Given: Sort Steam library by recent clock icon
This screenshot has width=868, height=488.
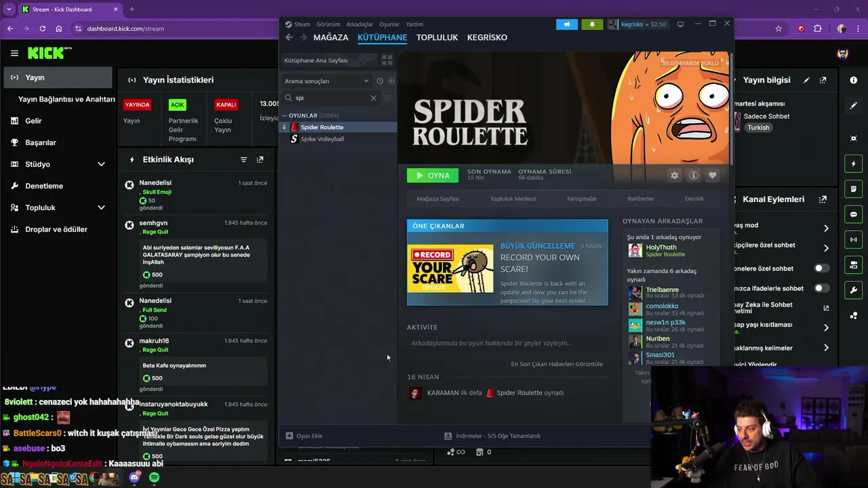Looking at the screenshot, I should pos(380,81).
